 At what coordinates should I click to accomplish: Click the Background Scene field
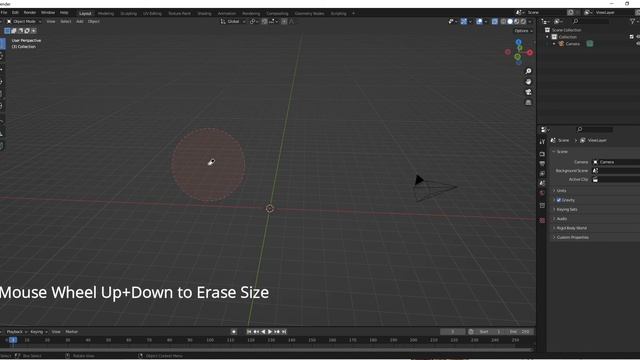pyautogui.click(x=616, y=171)
